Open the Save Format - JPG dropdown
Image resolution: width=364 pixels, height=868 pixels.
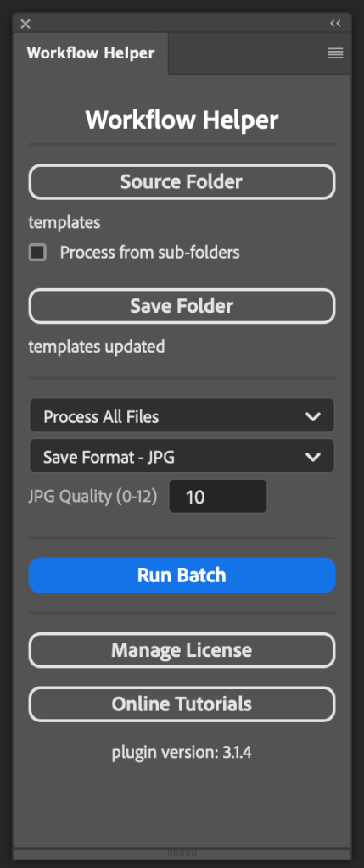182,457
